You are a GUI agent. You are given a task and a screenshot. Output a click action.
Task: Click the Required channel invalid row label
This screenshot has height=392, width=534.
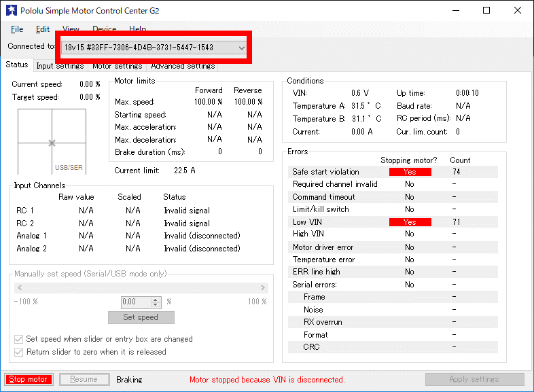point(335,184)
